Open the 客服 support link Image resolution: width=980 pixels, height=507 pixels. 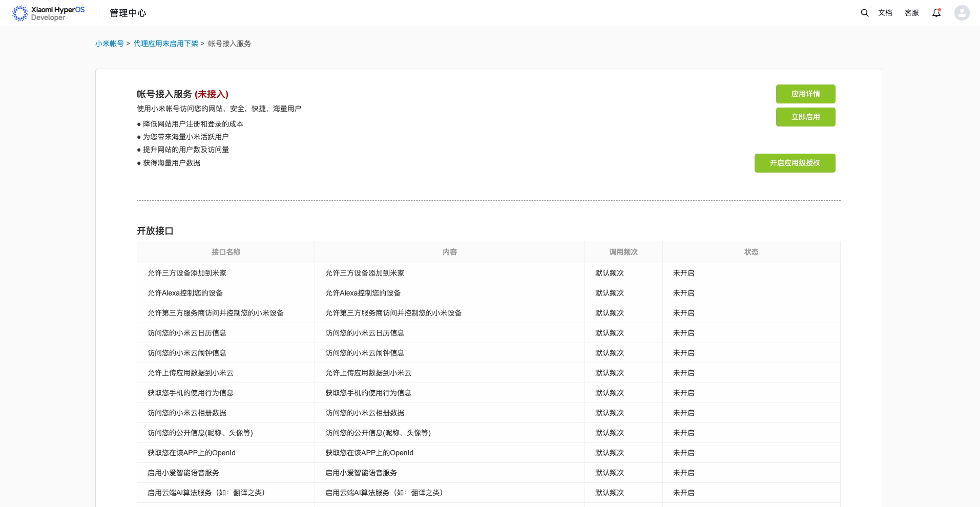(911, 13)
